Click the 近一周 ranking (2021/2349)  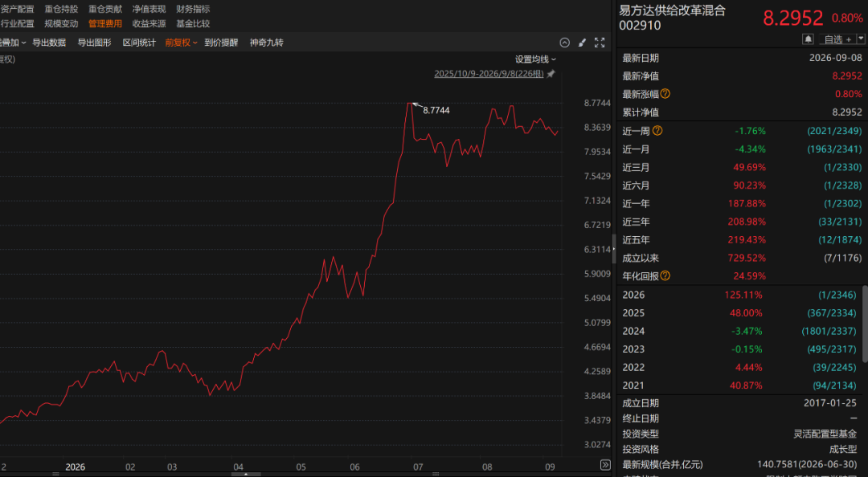(834, 131)
